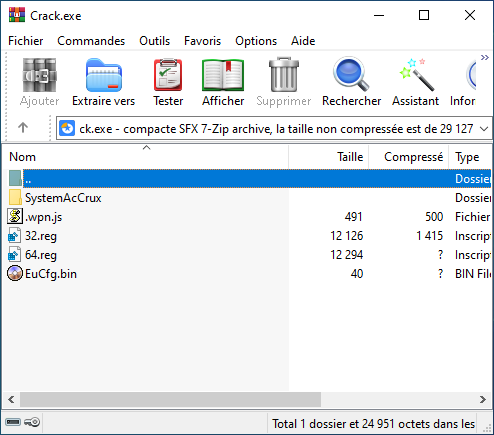Click the 64.reg registry file icon
Viewport: 494px width, 435px height.
[14, 254]
